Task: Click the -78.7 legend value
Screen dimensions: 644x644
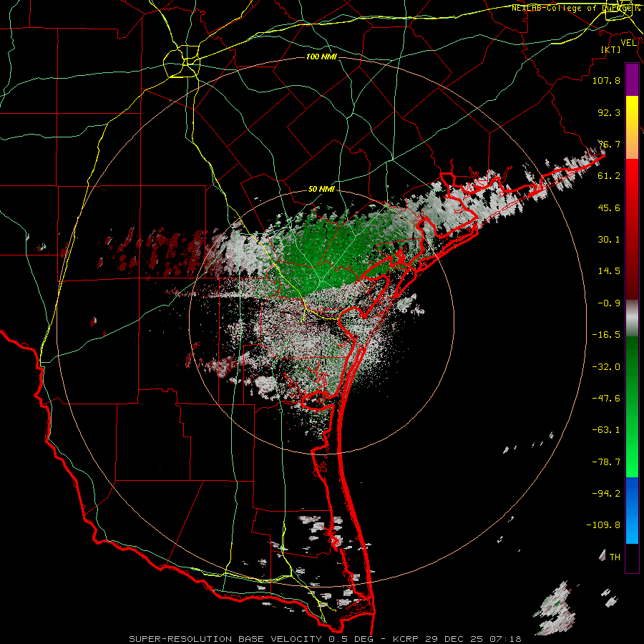Action: click(606, 462)
